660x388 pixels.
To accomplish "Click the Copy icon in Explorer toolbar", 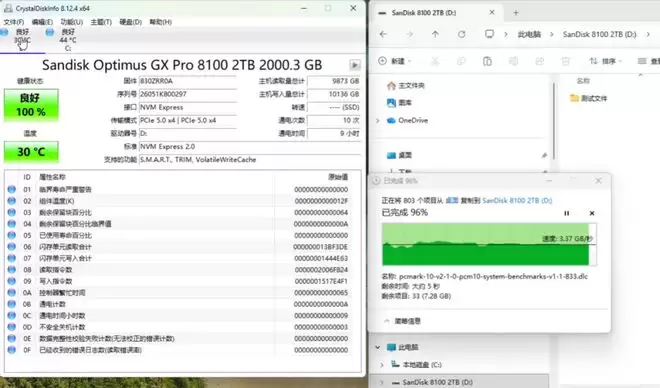I will pyautogui.click(x=461, y=61).
